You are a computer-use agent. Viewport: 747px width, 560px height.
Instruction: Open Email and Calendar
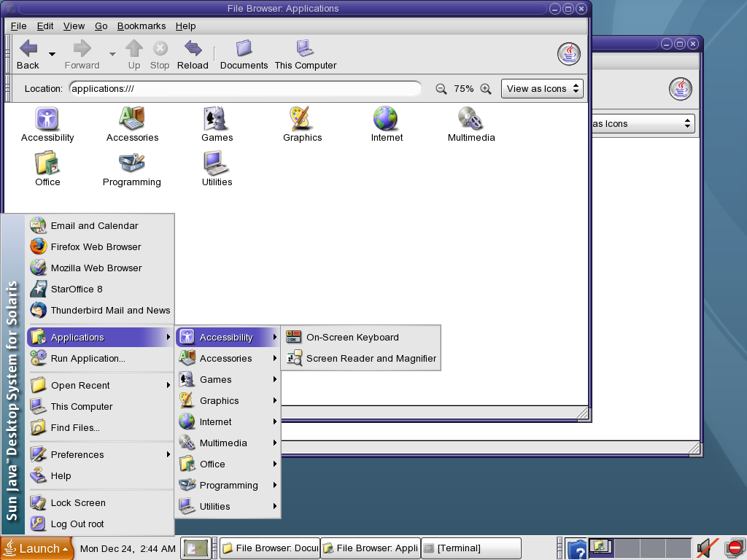click(x=100, y=226)
